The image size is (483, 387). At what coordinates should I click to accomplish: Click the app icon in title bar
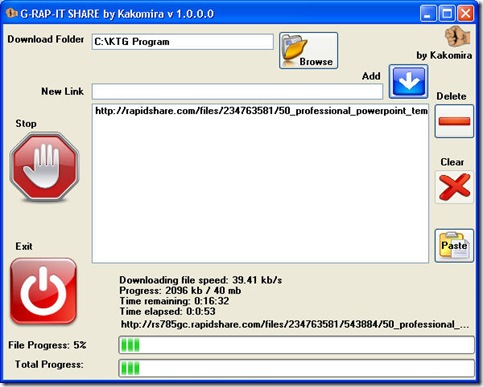pos(11,14)
